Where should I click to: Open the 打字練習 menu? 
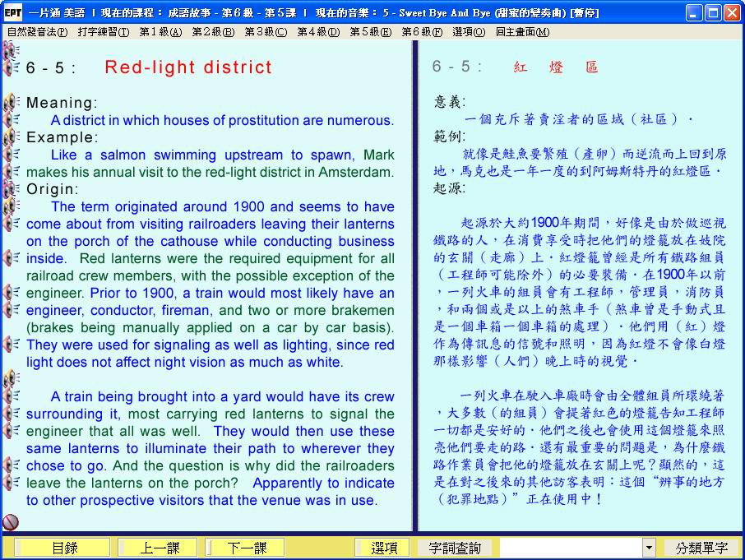pyautogui.click(x=104, y=32)
